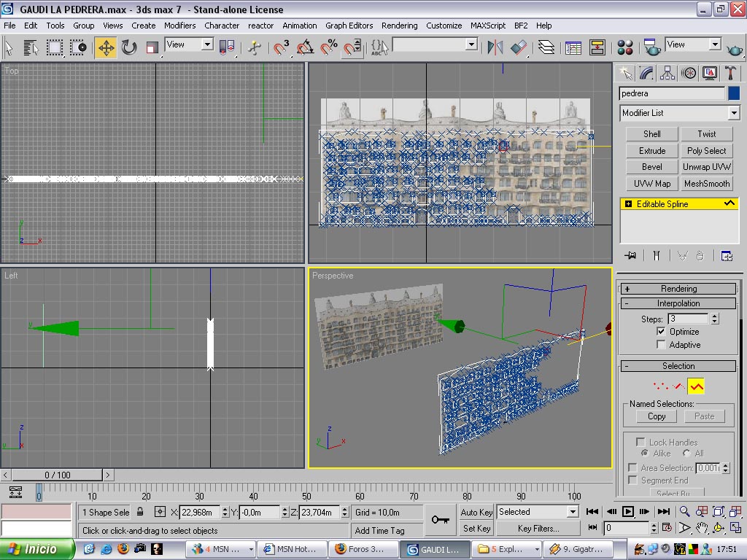This screenshot has width=747, height=560.
Task: Switch to the Hierarchy panel tab
Action: click(x=667, y=73)
